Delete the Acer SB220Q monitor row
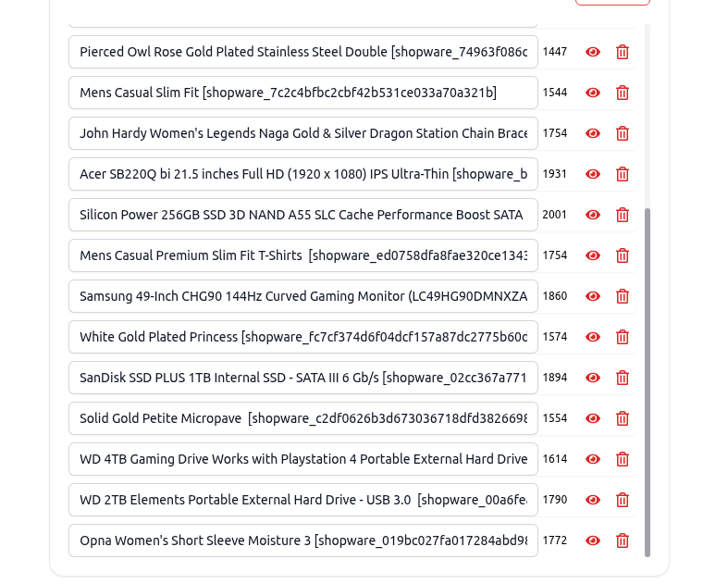Viewport: 728px width, 584px height. pos(623,174)
